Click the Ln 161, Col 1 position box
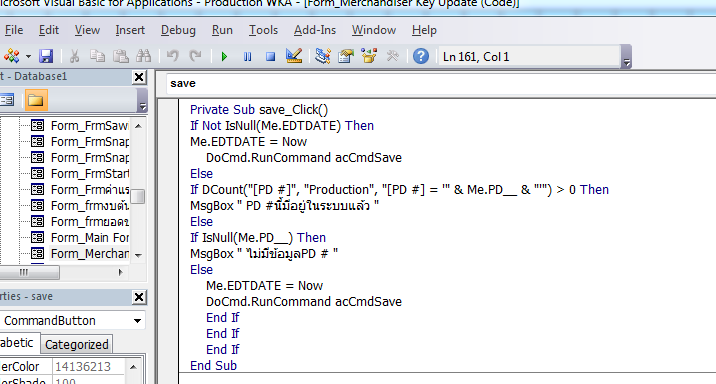716x384 pixels. point(529,57)
